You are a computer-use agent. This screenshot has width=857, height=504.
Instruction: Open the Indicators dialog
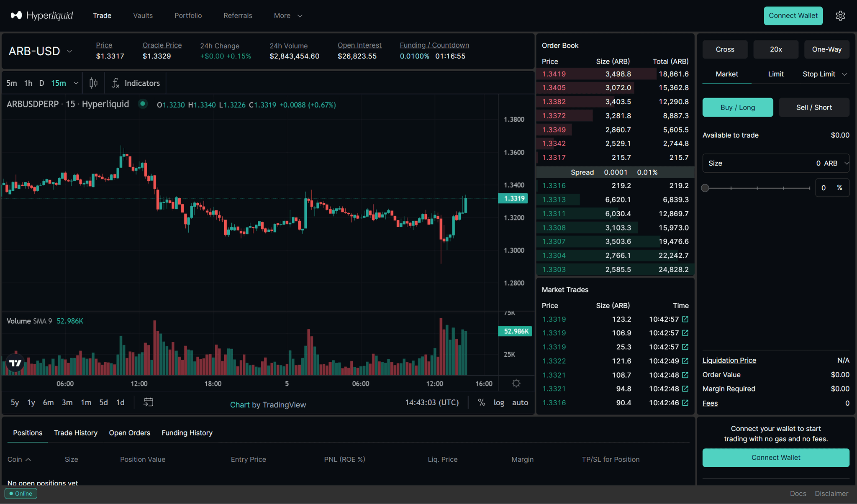pyautogui.click(x=135, y=83)
